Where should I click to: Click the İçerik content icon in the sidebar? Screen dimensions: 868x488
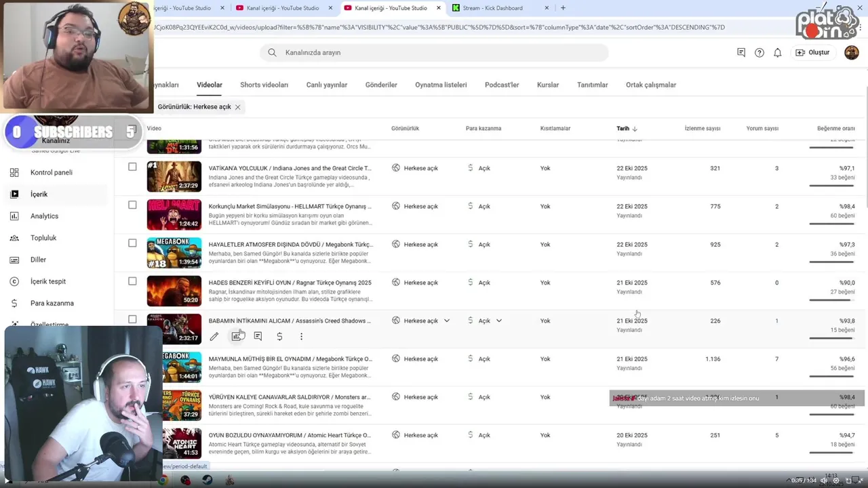point(14,194)
